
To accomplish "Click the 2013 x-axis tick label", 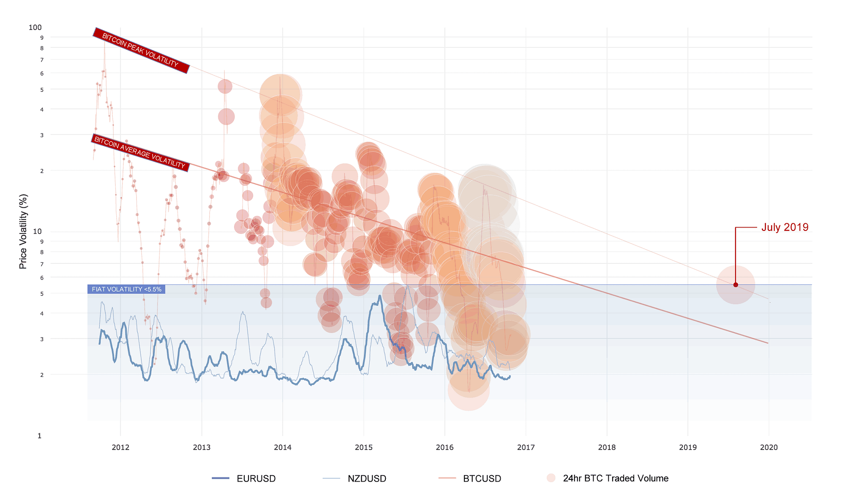I will 202,447.
